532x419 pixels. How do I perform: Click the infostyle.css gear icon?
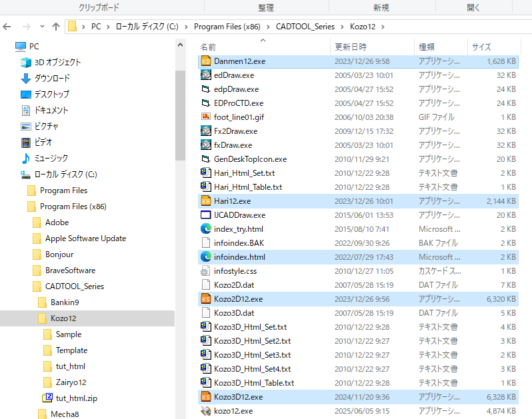[205, 271]
